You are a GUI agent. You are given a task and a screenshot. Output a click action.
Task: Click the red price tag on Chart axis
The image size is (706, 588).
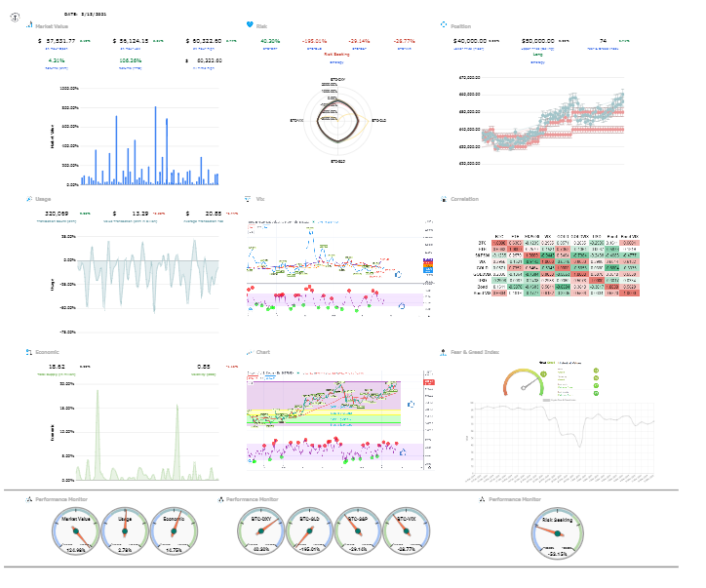point(429,382)
